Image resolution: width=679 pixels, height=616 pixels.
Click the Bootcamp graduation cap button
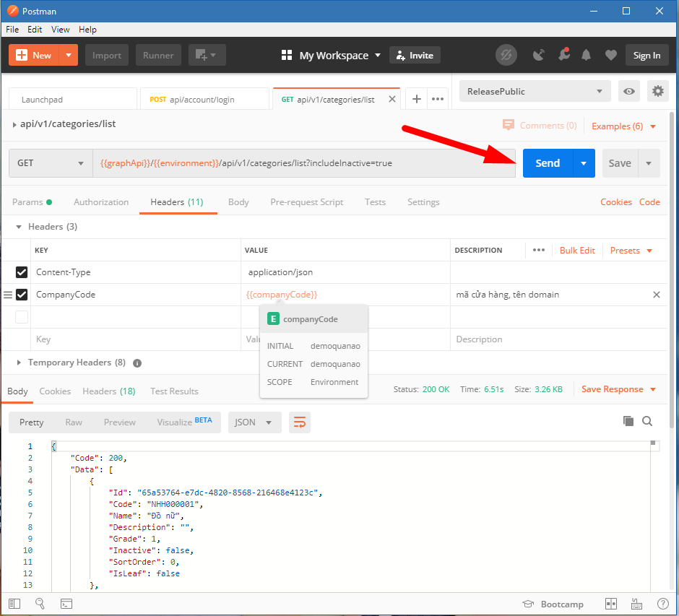pos(553,604)
